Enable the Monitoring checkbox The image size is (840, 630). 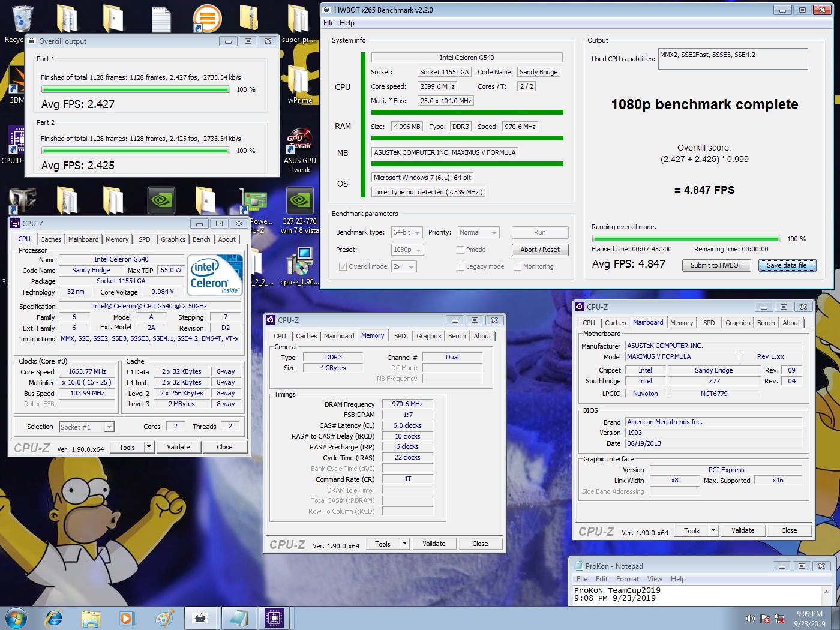(517, 266)
